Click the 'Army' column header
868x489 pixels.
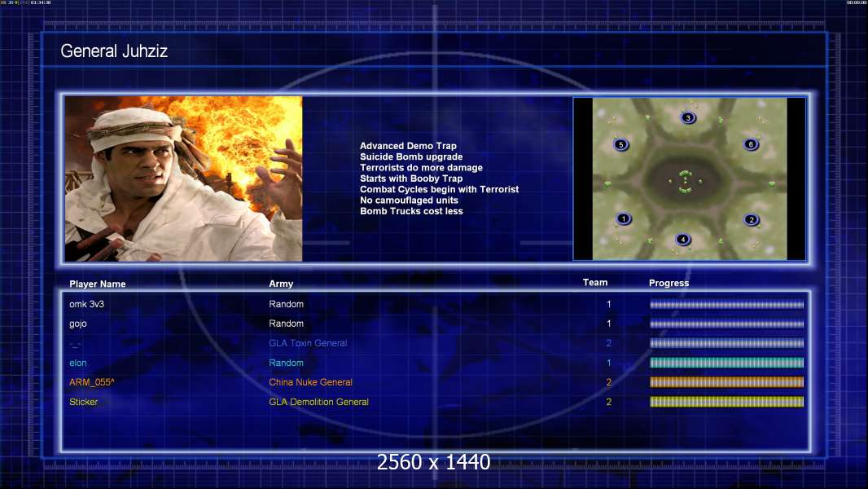click(281, 284)
